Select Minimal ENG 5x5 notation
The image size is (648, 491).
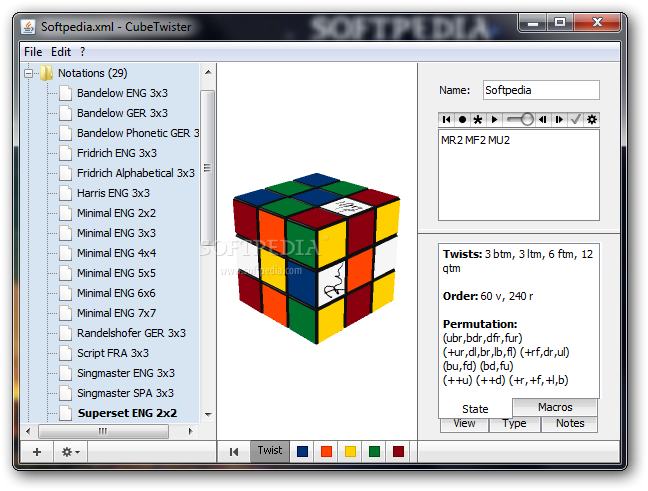(x=116, y=273)
